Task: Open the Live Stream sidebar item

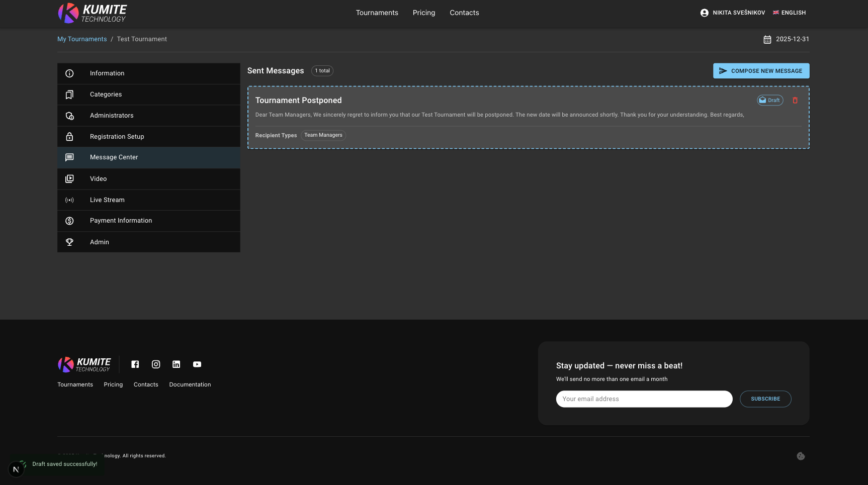Action: click(107, 200)
